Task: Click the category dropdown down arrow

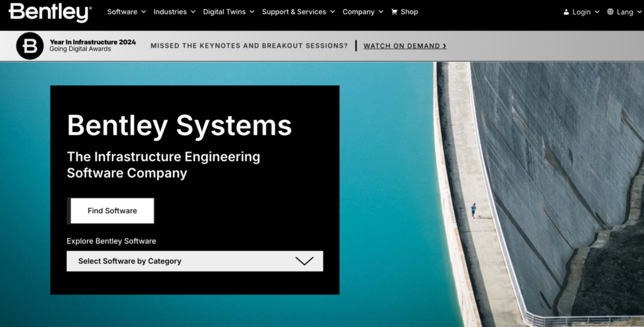Action: tap(304, 261)
